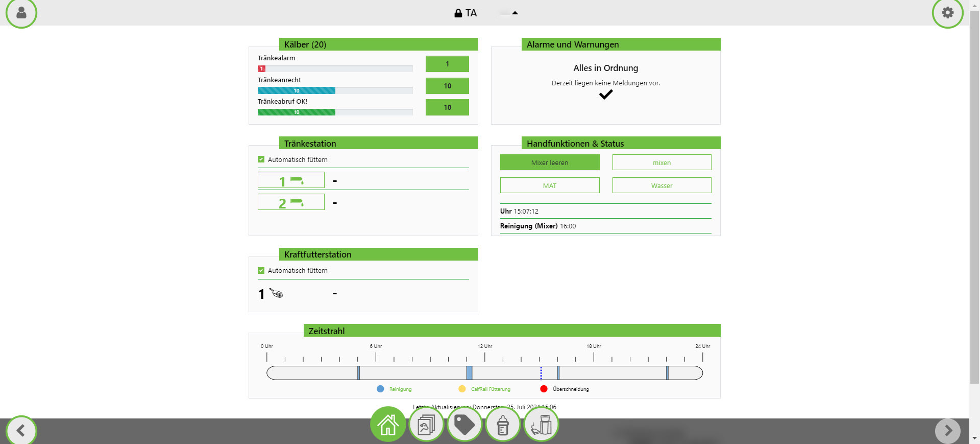The width and height of the screenshot is (980, 444).
Task: Select drinking station box number 1
Action: [291, 180]
